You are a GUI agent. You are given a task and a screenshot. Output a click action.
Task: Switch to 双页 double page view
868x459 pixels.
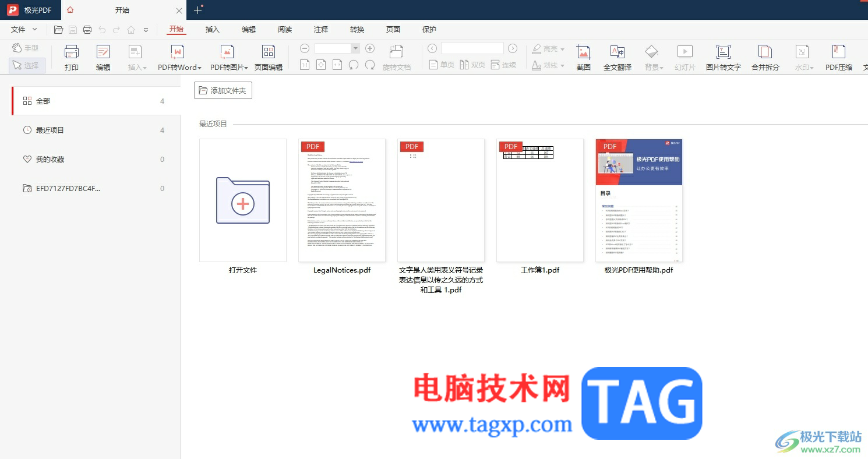(472, 65)
